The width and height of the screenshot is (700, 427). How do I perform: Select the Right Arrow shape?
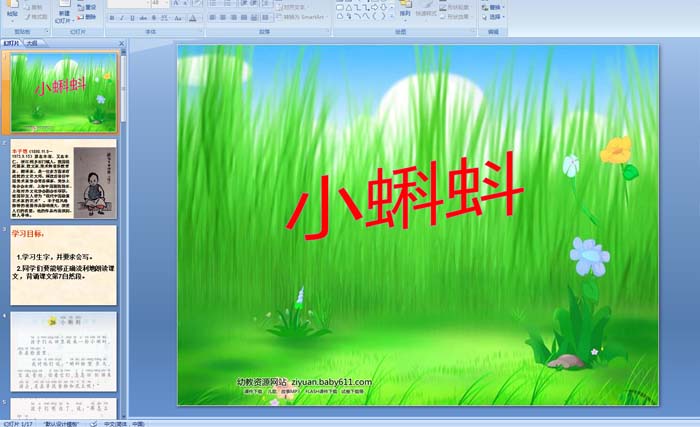coord(375,8)
